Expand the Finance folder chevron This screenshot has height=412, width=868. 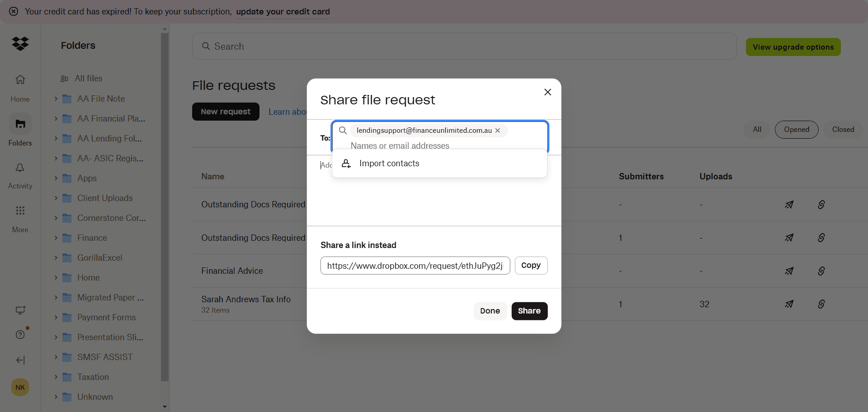pos(56,238)
